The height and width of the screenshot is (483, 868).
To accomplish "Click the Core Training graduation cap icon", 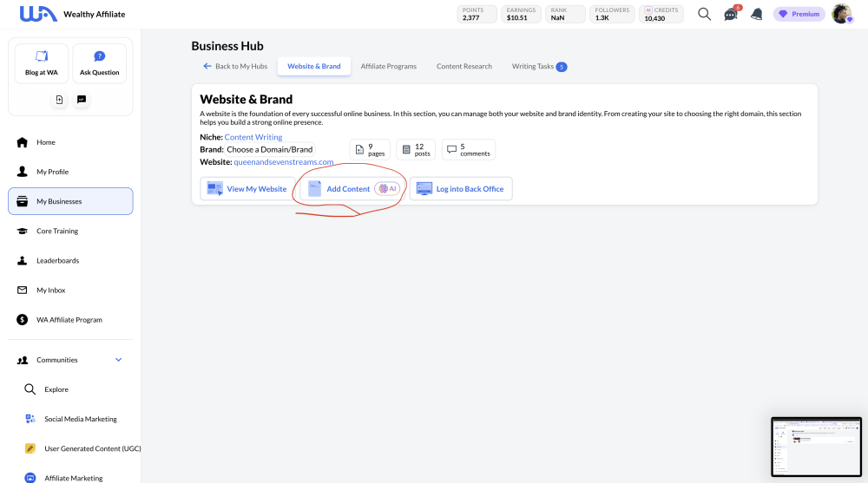I will click(x=23, y=231).
